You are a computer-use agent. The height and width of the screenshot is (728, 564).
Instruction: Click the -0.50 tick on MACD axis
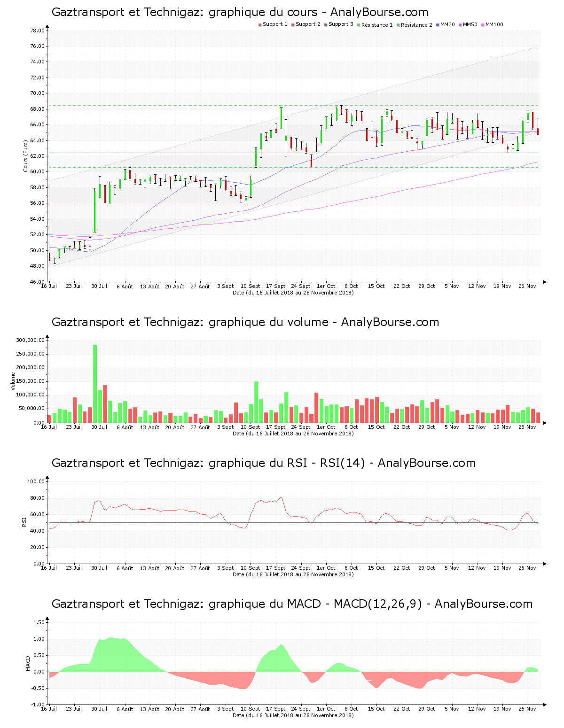39,688
